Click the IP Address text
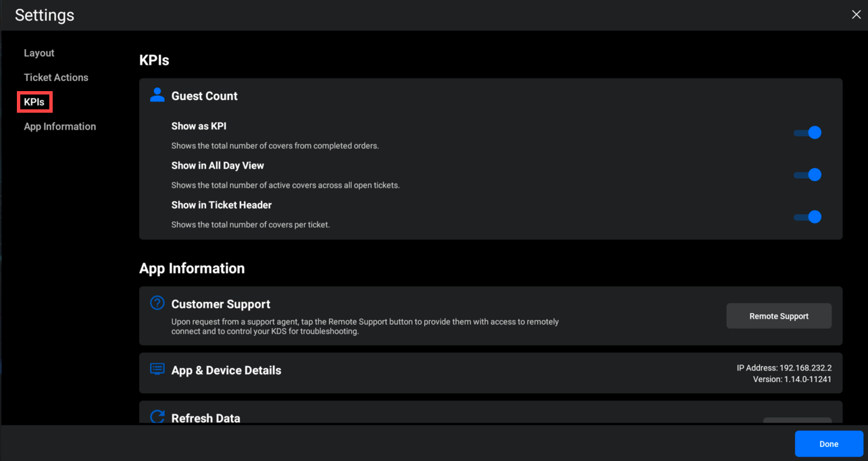Image resolution: width=868 pixels, height=461 pixels. pyautogui.click(x=784, y=368)
